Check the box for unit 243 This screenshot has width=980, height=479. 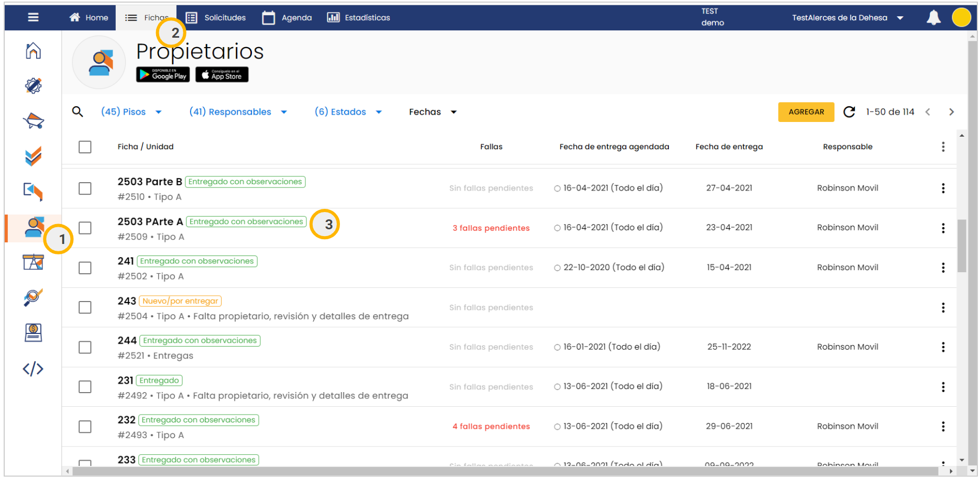(85, 308)
